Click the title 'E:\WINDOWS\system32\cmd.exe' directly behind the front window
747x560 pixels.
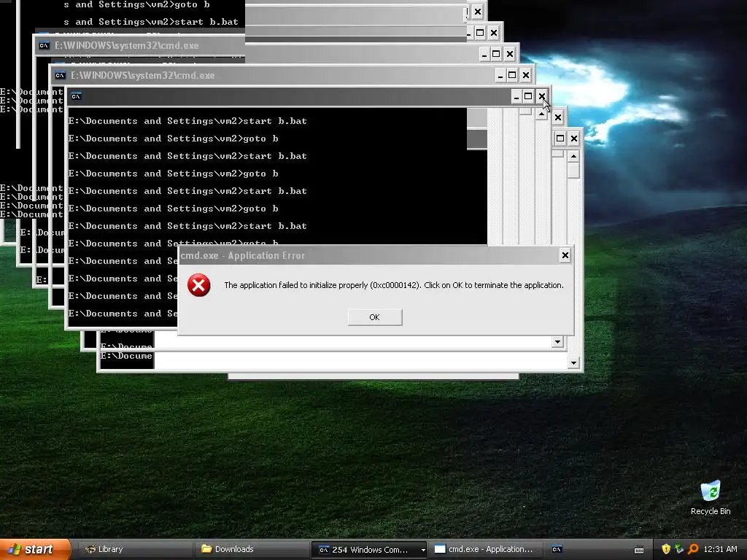142,75
